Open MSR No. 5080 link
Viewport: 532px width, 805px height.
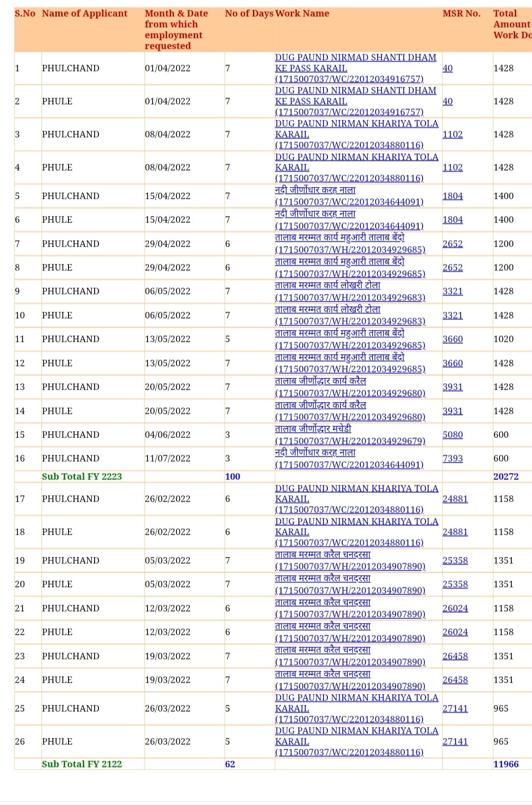(452, 435)
